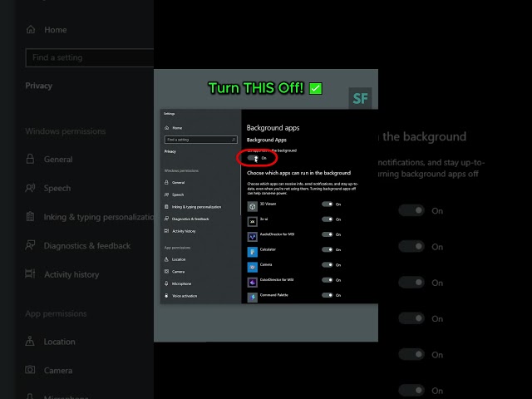This screenshot has height=399, width=532.
Task: Click Microphone icon in small center window
Action: [166, 283]
